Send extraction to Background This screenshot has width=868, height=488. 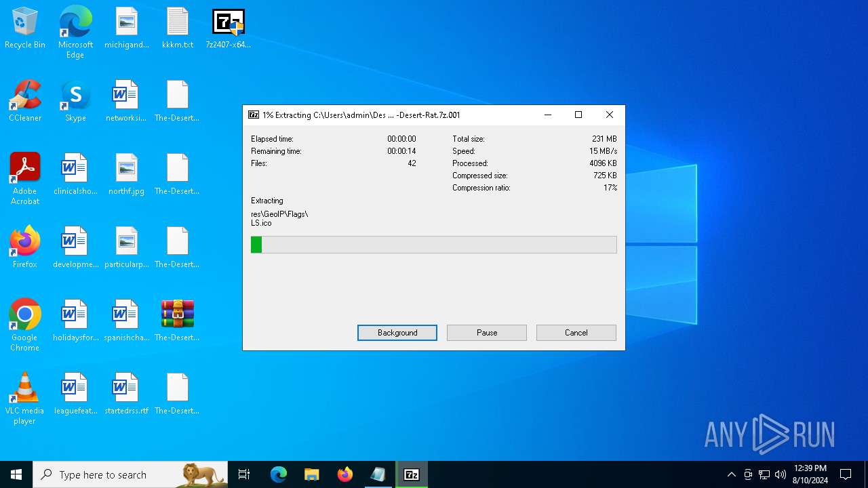pos(397,333)
